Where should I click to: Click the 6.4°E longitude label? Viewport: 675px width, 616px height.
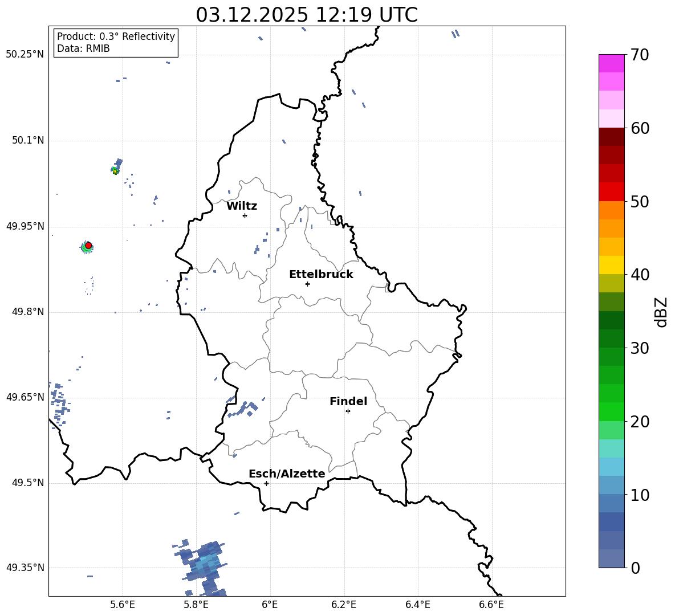[417, 605]
